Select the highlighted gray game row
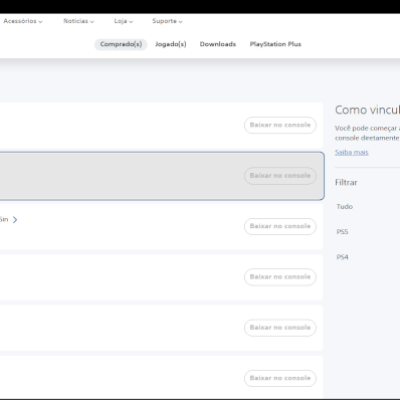The height and width of the screenshot is (400, 400). [x=162, y=176]
